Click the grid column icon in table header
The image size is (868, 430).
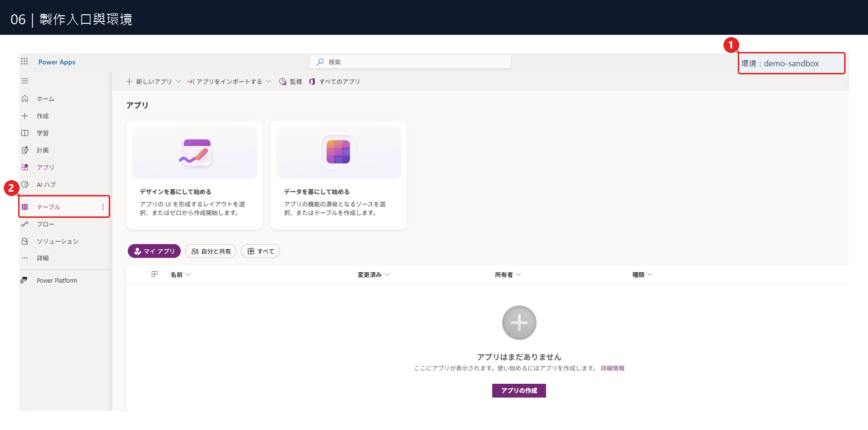coord(155,274)
